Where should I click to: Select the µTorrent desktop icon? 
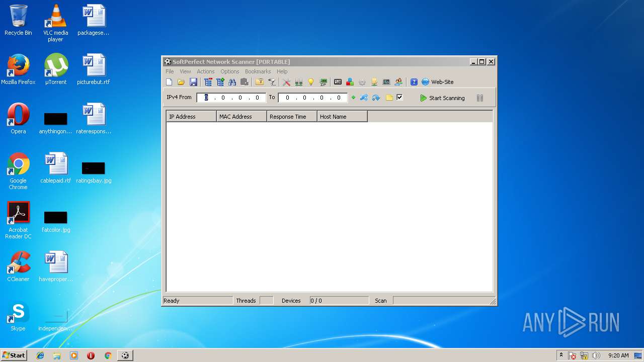pyautogui.click(x=56, y=69)
